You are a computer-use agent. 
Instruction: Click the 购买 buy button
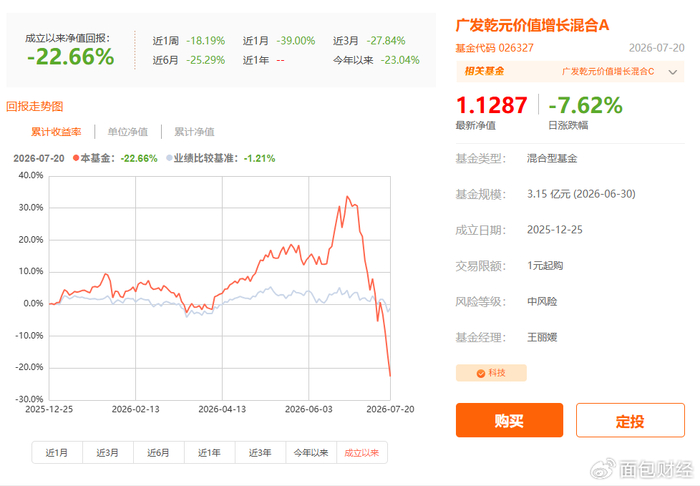[509, 420]
